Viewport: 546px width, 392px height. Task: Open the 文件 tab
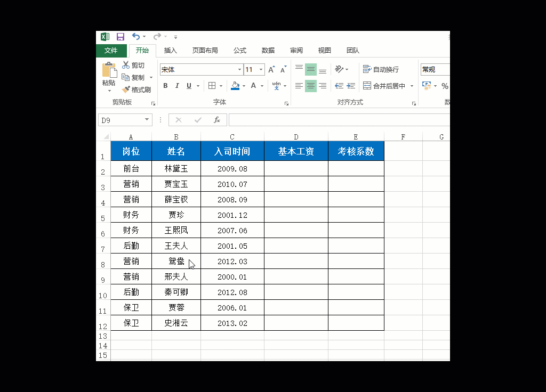tap(111, 51)
